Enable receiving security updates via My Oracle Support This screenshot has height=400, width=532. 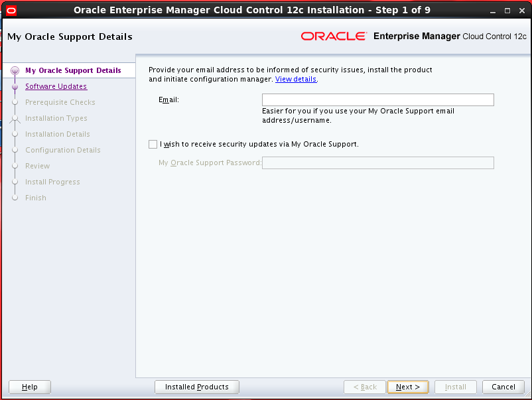point(153,144)
